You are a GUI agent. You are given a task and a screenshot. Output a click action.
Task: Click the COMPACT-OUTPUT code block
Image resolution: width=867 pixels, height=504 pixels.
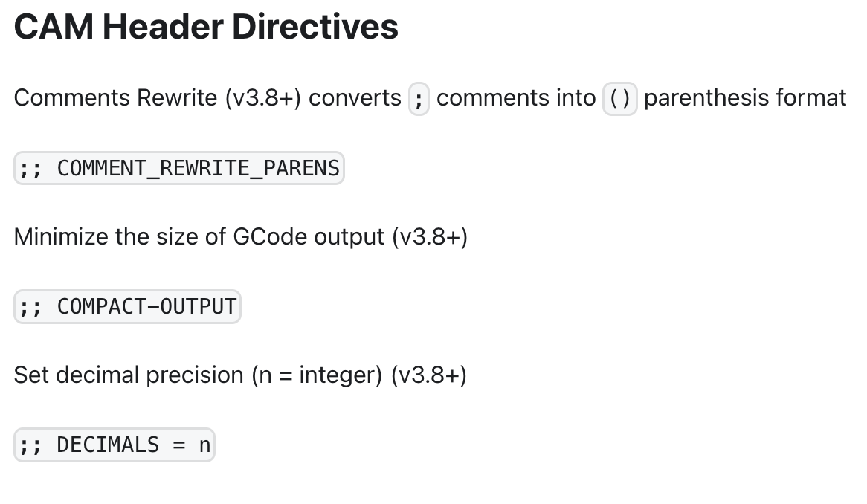[127, 307]
